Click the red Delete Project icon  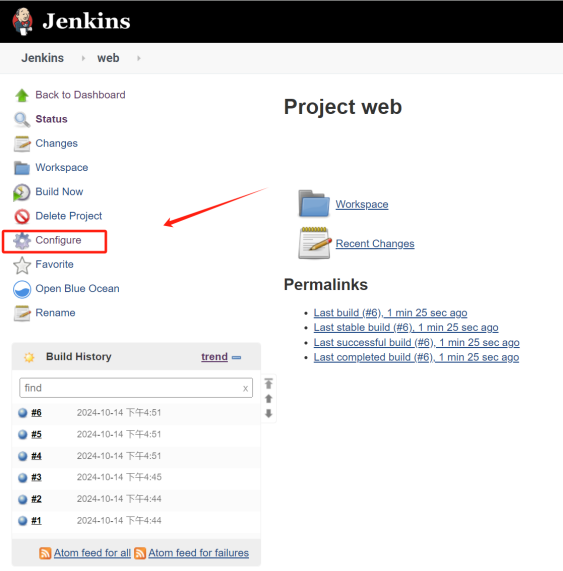click(22, 216)
